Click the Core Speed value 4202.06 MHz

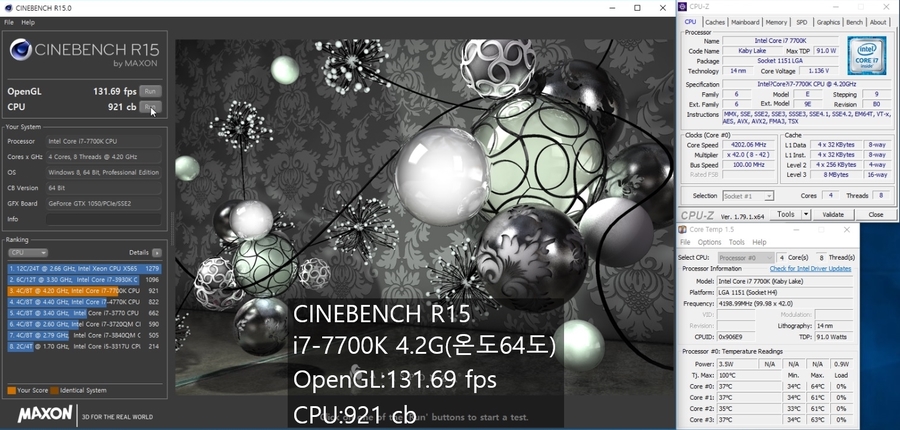coord(750,145)
